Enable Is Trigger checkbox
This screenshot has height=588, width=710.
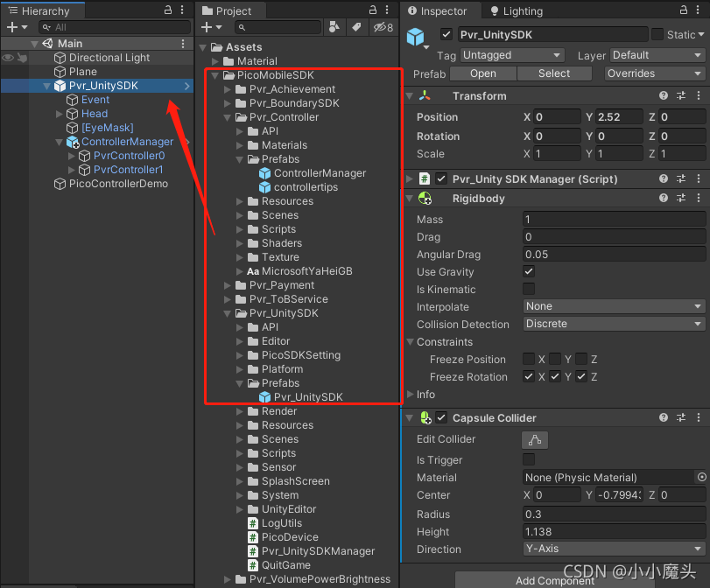click(529, 459)
